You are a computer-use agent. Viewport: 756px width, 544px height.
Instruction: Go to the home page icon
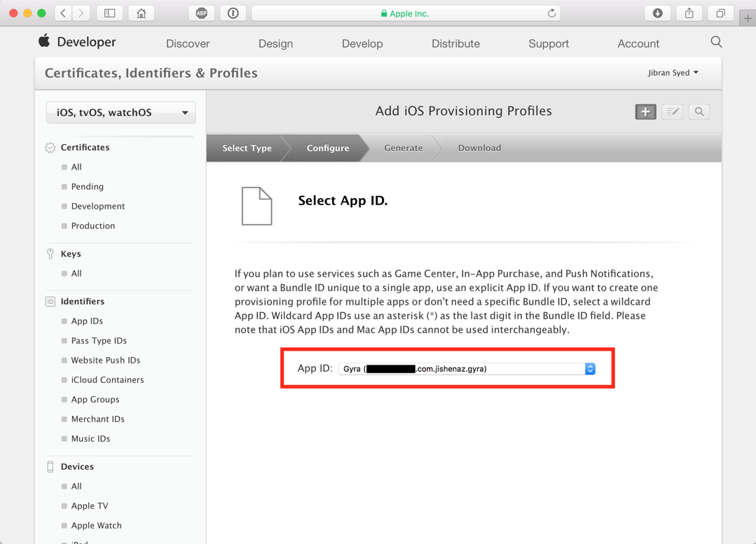point(142,13)
